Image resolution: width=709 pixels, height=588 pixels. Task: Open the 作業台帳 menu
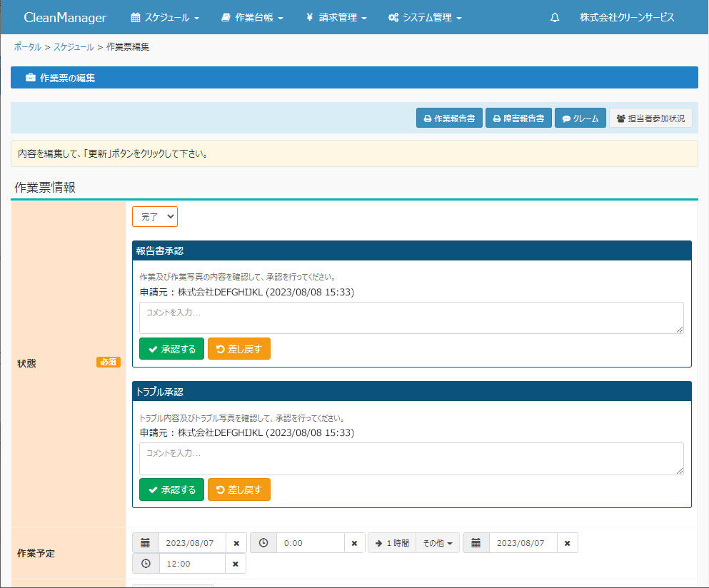[x=252, y=18]
